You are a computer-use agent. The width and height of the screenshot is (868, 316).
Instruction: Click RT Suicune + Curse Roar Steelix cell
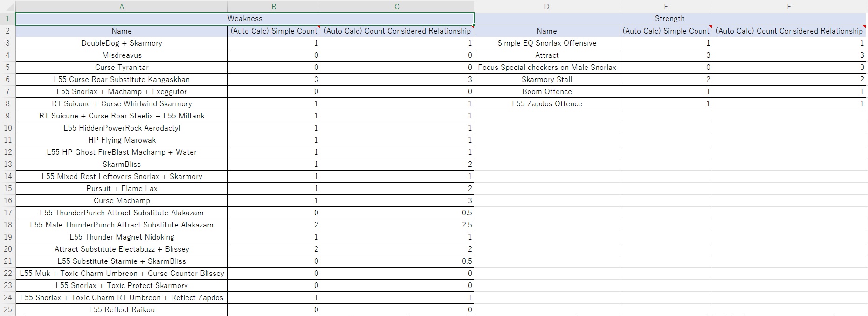coord(122,116)
